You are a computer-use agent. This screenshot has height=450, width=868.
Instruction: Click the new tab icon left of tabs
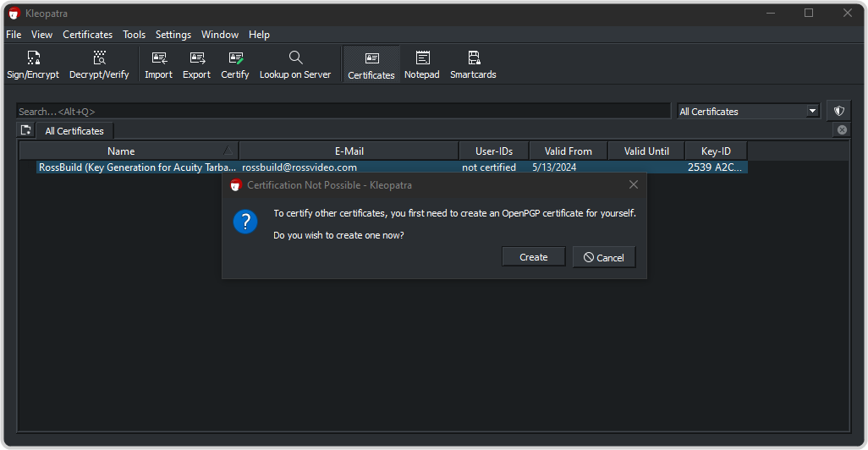(26, 130)
